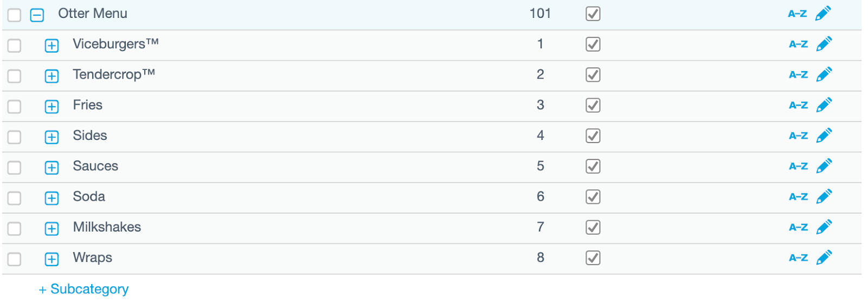Click the Tendercrop subcategory name
Viewport: 868px width, 302px height.
click(x=114, y=74)
